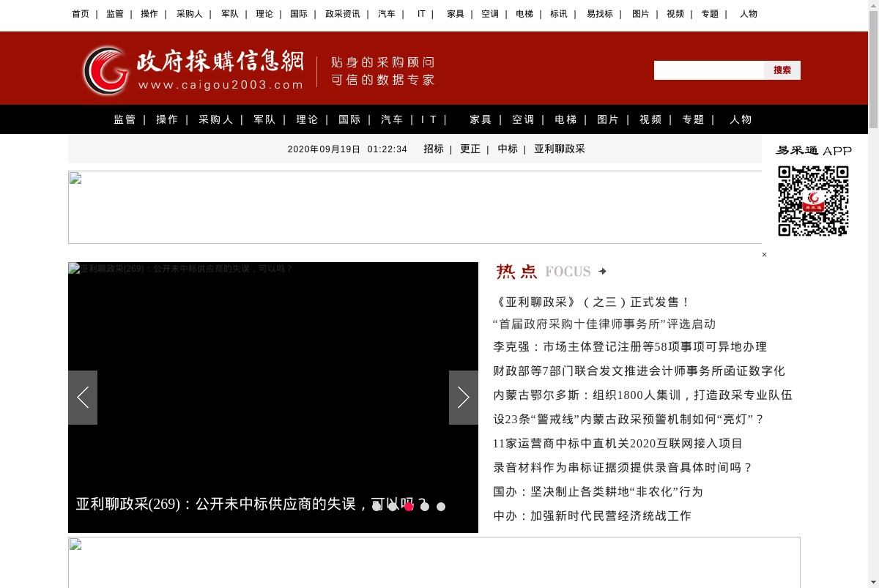This screenshot has height=588, width=879.
Task: Select the second carousel dot
Action: click(393, 507)
